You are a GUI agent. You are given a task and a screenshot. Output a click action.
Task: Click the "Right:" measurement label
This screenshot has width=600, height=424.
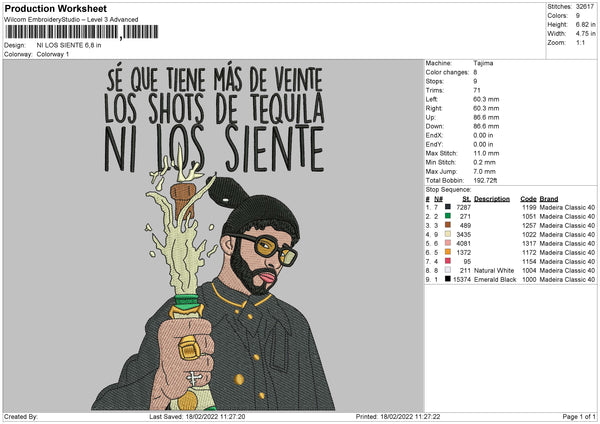pos(434,108)
